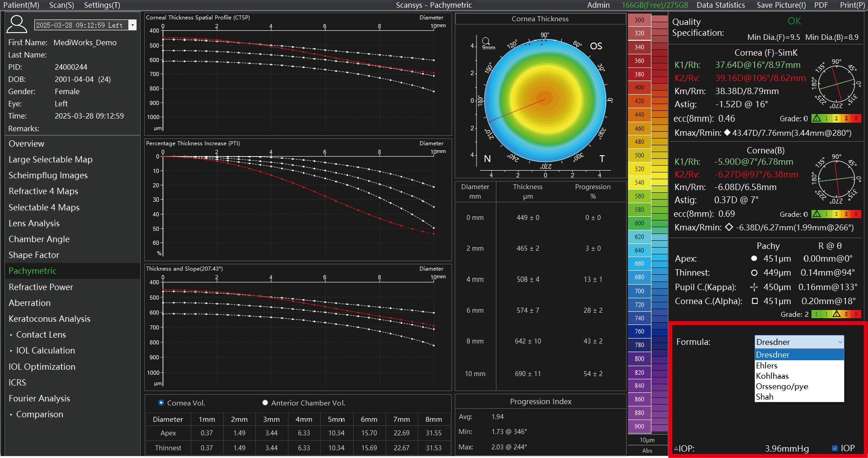Click the Pupil C. crosshair icon
The width and height of the screenshot is (868, 458).
pyautogui.click(x=754, y=287)
